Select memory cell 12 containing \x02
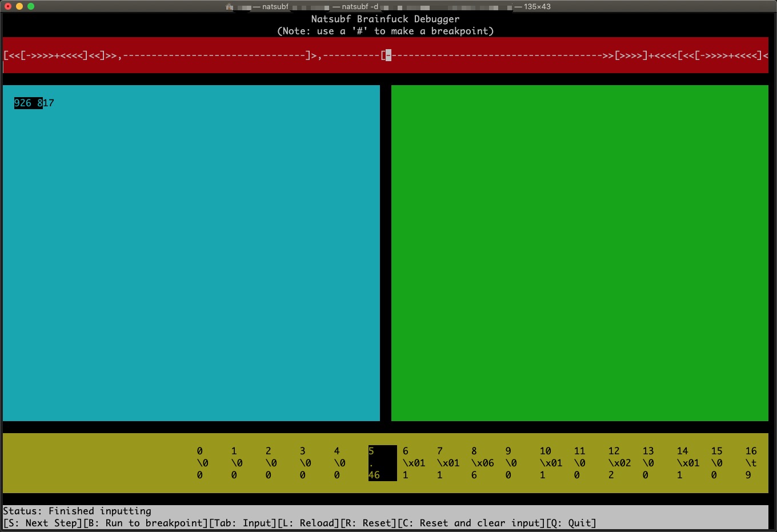 (619, 463)
